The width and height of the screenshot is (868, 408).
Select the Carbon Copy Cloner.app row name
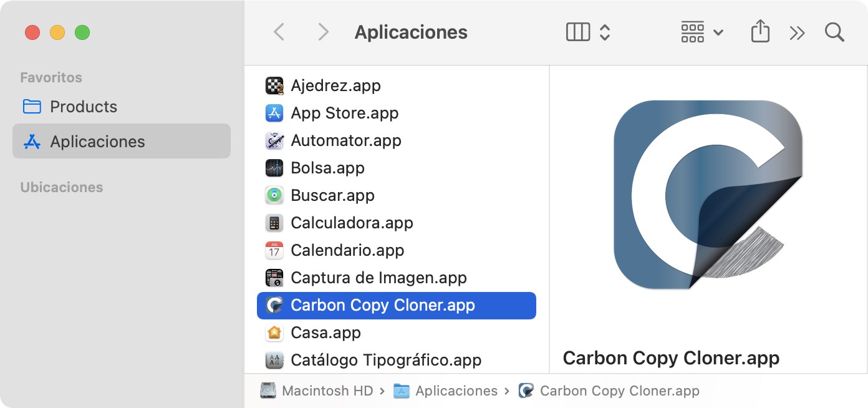coord(383,305)
